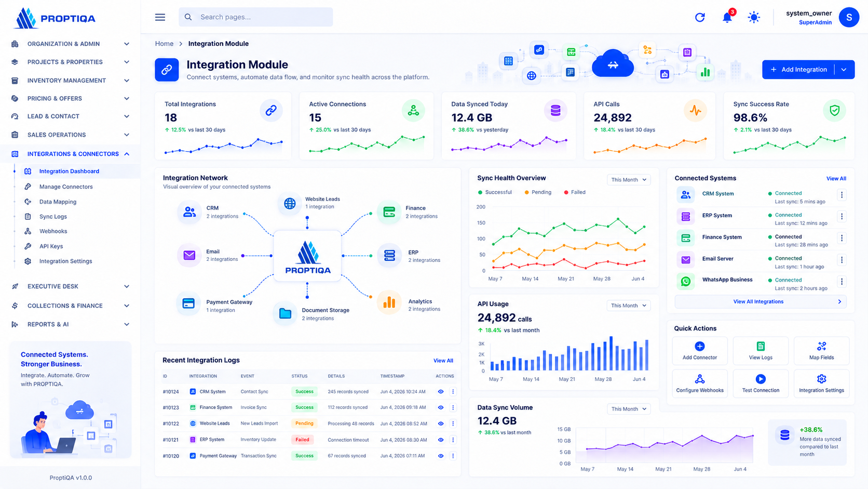Toggle the light theme sun icon
The image size is (868, 489).
(754, 17)
